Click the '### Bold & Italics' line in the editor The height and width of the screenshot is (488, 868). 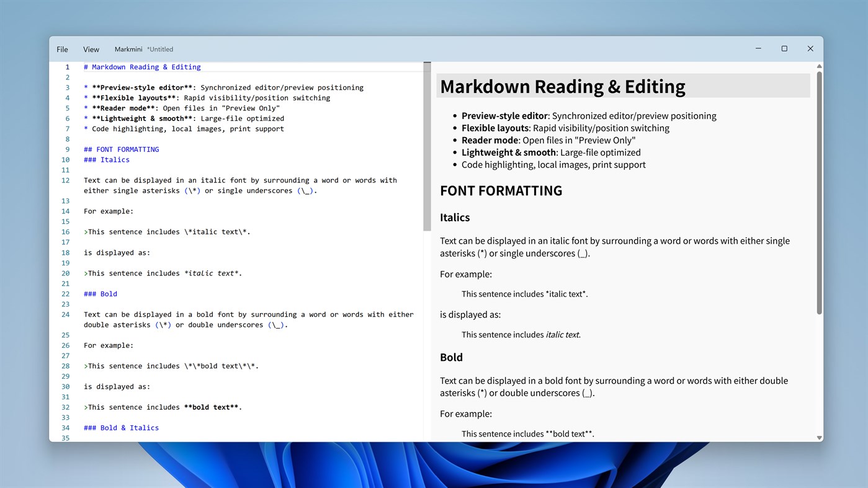(x=121, y=427)
